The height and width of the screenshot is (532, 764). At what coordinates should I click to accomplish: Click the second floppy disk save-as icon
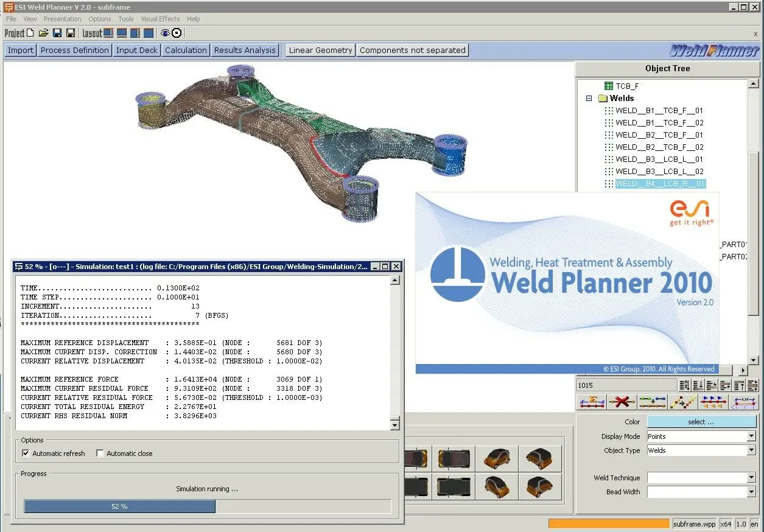coord(71,33)
